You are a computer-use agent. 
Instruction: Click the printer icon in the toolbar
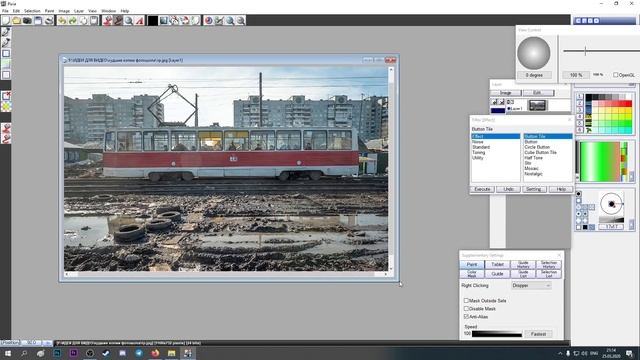[x=49, y=20]
